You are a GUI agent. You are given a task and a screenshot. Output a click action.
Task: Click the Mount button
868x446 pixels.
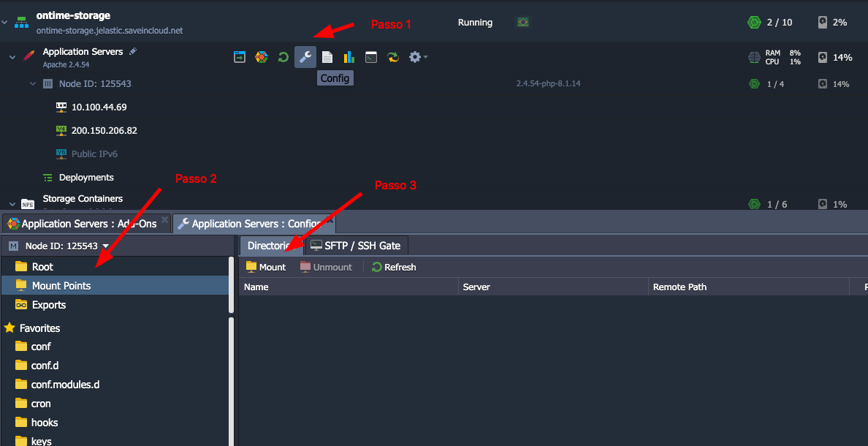coord(266,267)
